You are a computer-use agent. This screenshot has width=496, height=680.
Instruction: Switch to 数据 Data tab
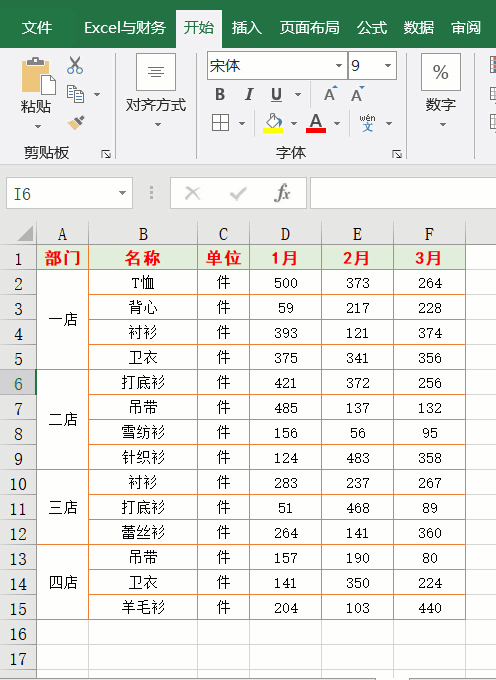point(418,28)
